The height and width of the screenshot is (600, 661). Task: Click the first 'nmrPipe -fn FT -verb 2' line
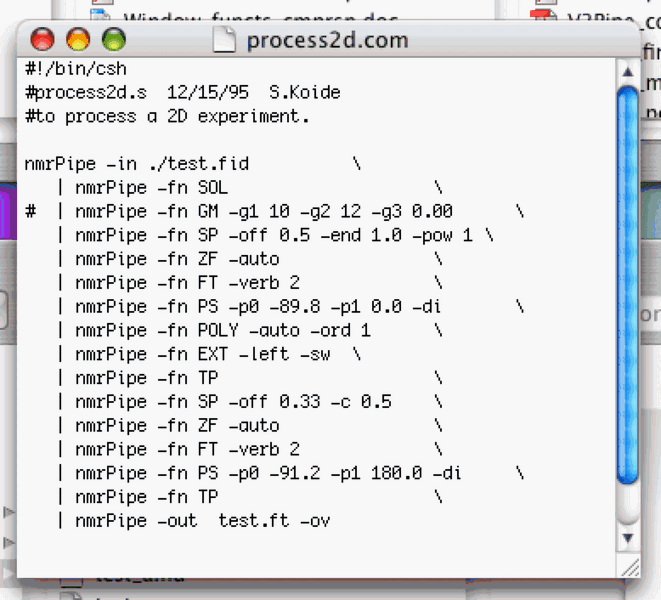(250, 283)
